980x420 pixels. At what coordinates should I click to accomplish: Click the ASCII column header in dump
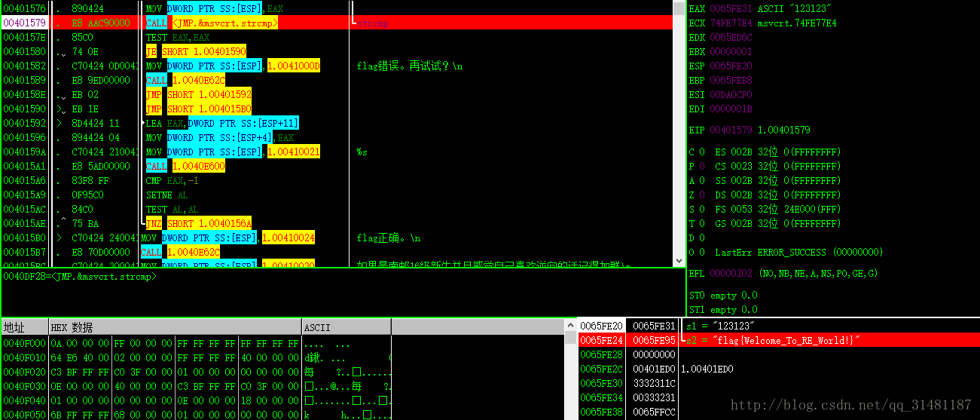coord(347,327)
